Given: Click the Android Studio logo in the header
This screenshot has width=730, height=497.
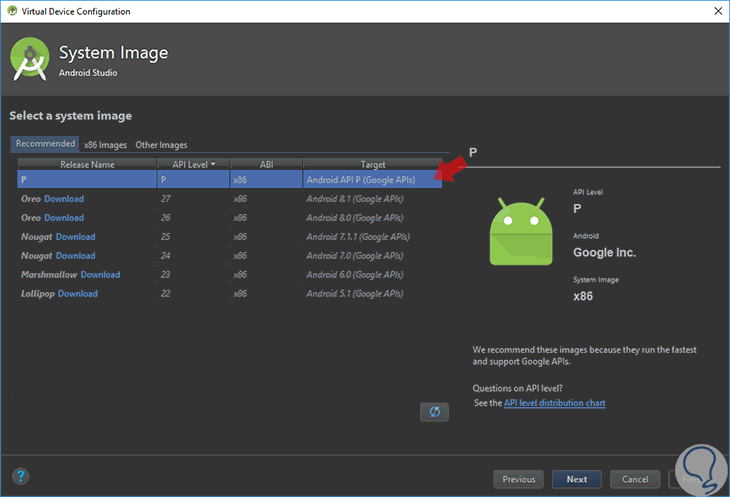Looking at the screenshot, I should [x=30, y=59].
